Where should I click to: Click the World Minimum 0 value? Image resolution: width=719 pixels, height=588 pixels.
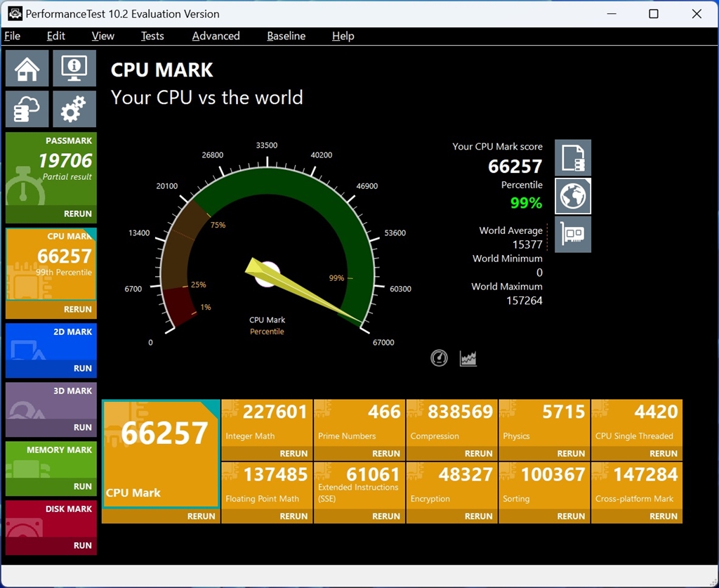pos(539,273)
